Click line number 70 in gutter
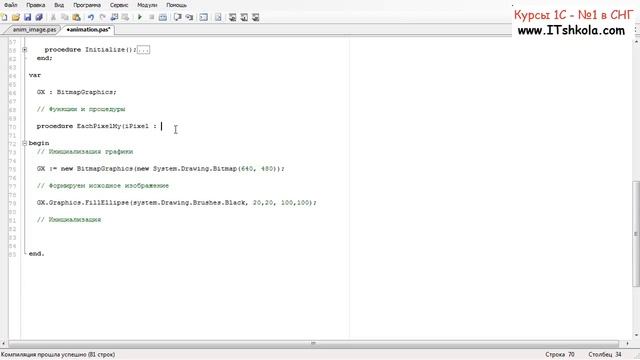This screenshot has width=640, height=360. (x=13, y=127)
